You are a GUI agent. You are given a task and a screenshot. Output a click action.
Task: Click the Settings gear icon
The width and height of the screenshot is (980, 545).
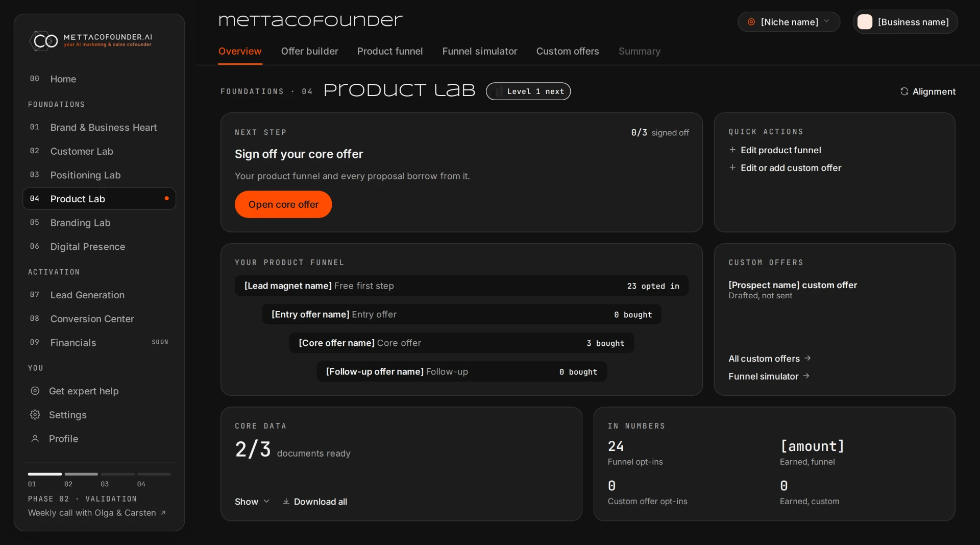coord(35,415)
